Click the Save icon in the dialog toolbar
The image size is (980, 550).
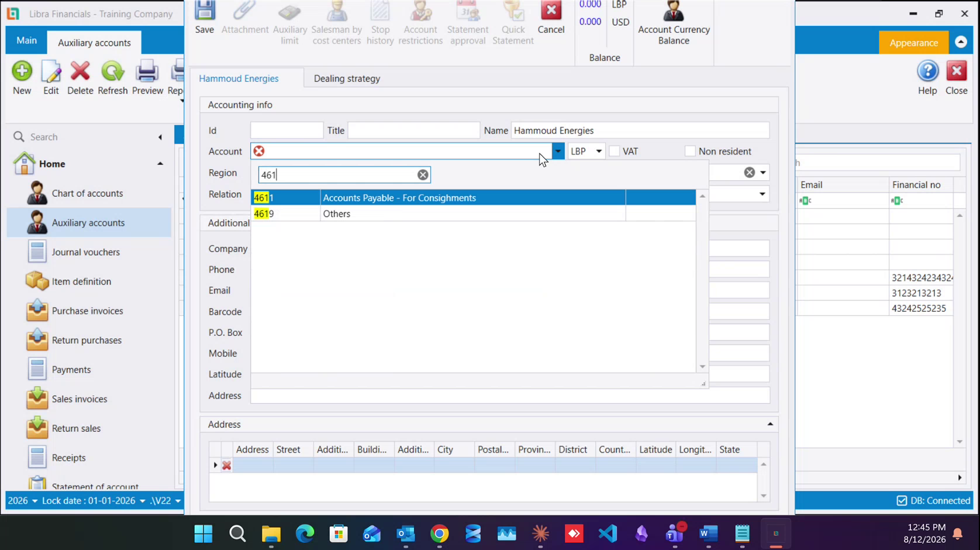pyautogui.click(x=205, y=18)
